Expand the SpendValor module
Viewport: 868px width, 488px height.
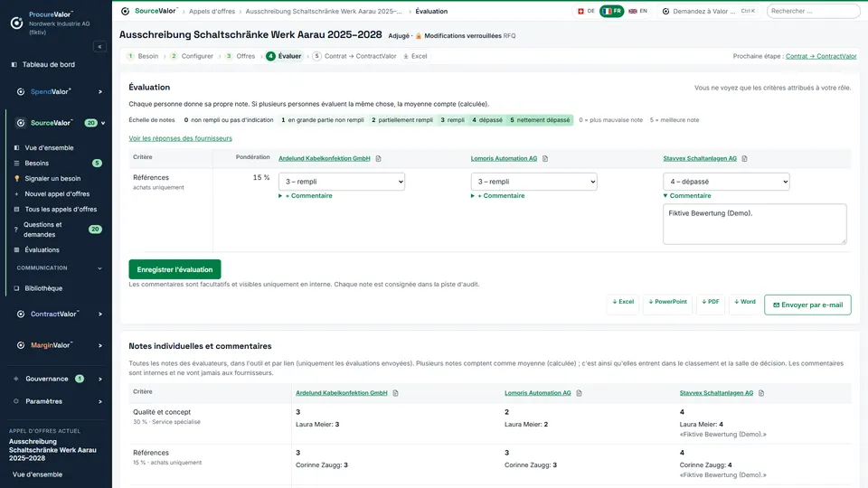click(x=100, y=92)
